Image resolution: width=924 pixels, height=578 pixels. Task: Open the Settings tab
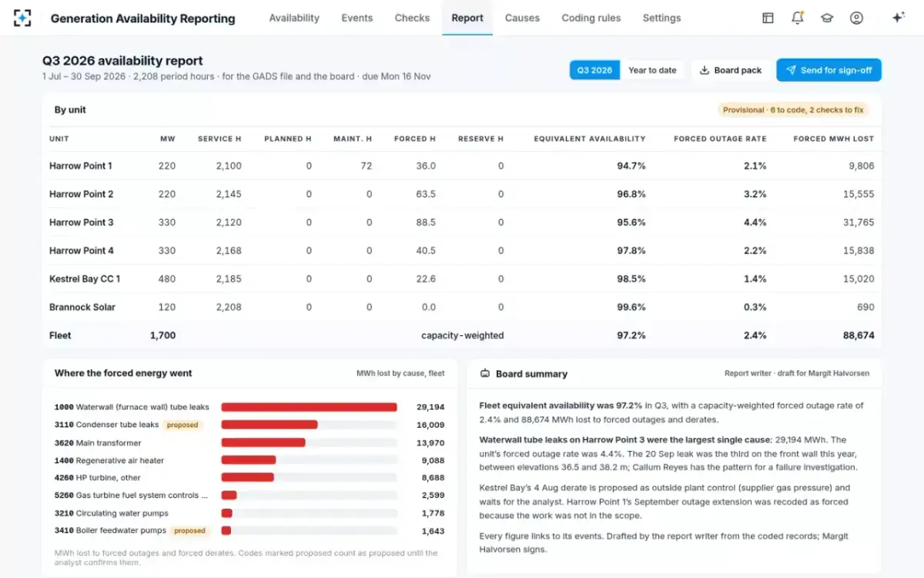tap(661, 18)
